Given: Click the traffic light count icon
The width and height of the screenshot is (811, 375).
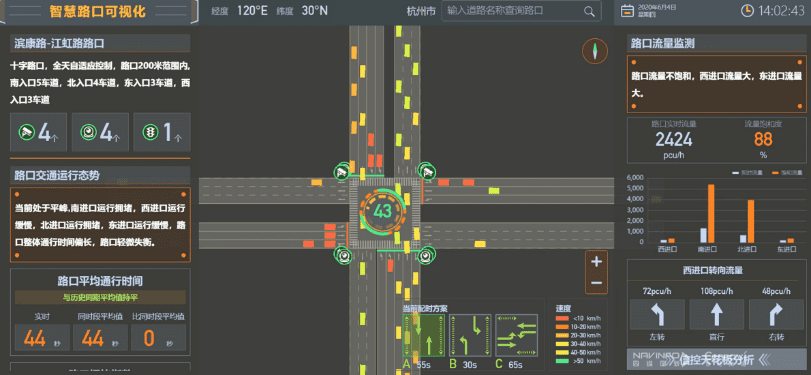Looking at the screenshot, I should coord(151,133).
